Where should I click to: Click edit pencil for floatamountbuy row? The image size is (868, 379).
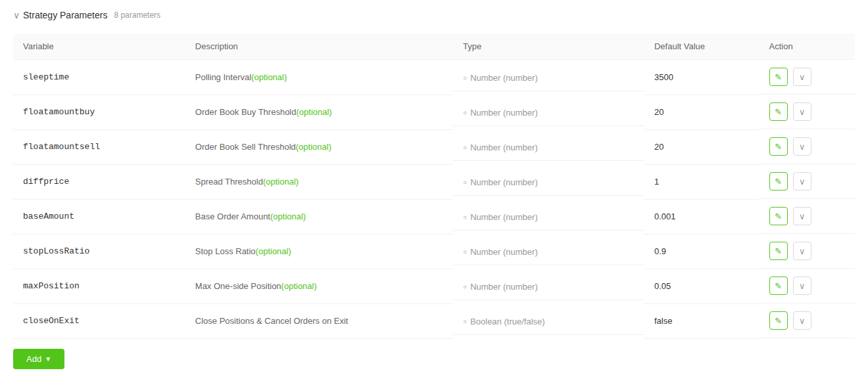point(778,112)
